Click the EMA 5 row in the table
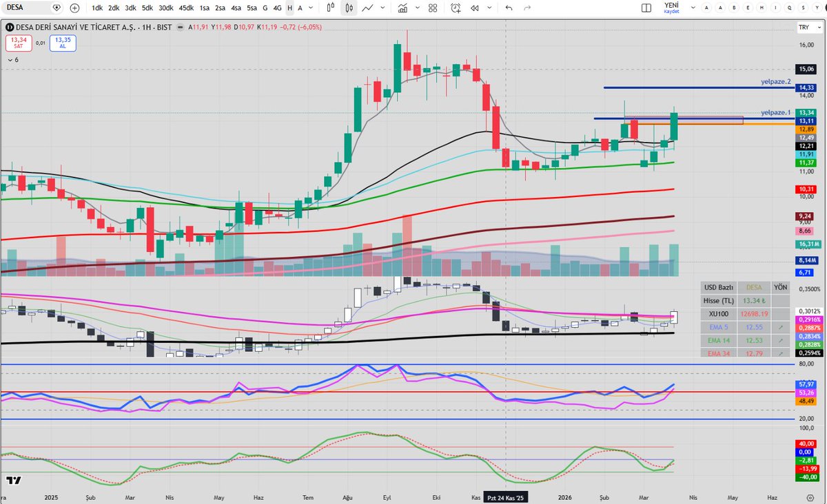Viewport: 827px width, 504px height. (745, 326)
